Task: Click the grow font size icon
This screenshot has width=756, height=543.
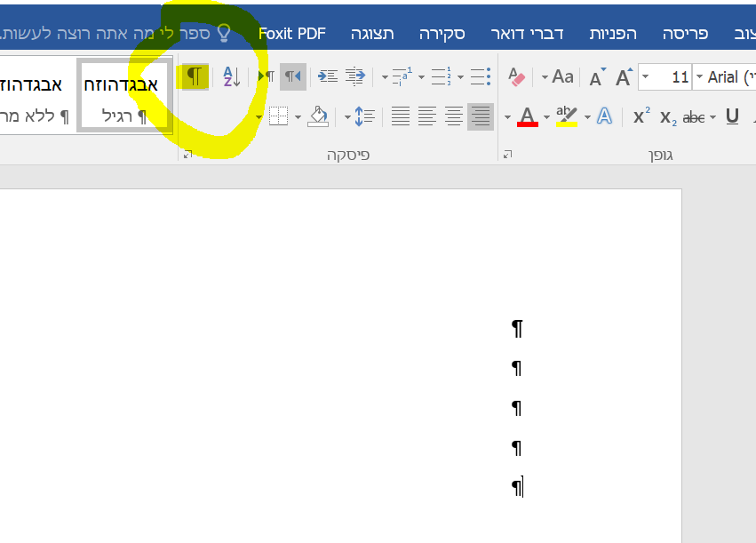Action: click(x=624, y=77)
